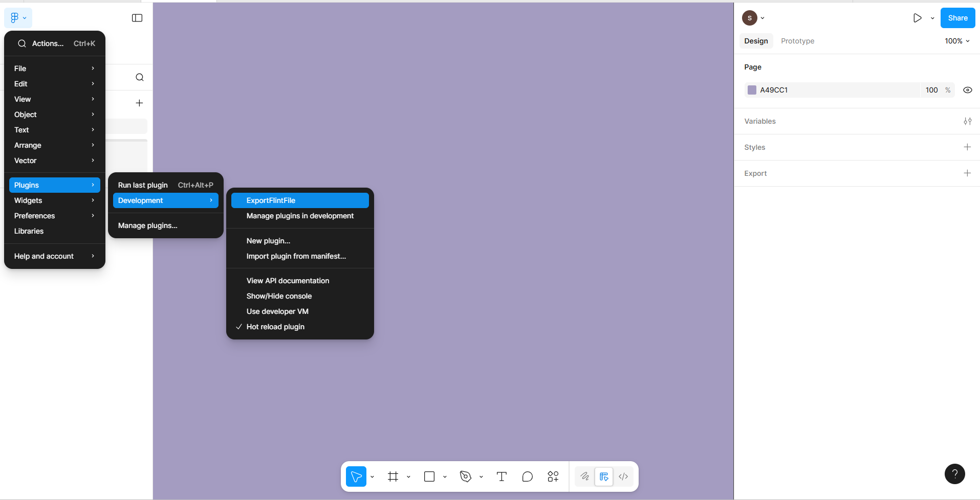The width and height of the screenshot is (980, 500).
Task: Click the Present play icon
Action: click(x=918, y=18)
